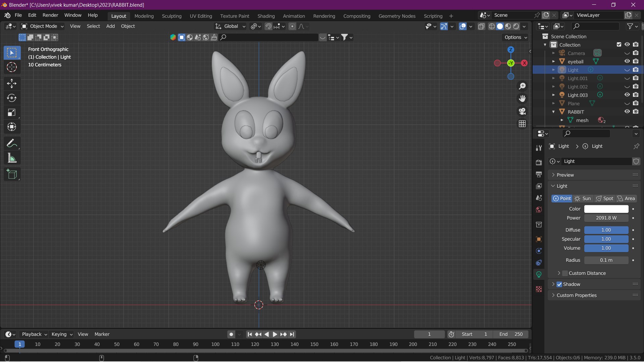Click the Power value field
Viewport: 644px width, 362px height.
pos(606,218)
